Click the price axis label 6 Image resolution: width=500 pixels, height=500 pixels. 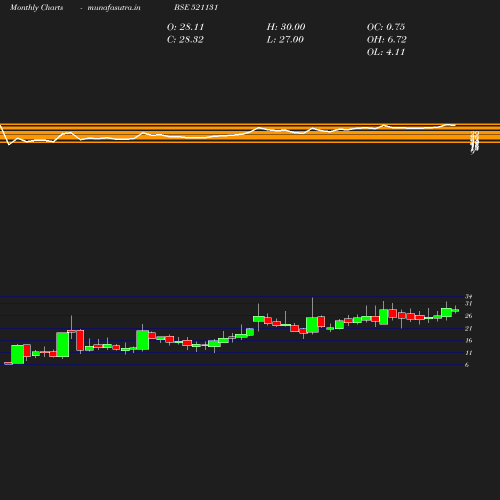[467, 365]
